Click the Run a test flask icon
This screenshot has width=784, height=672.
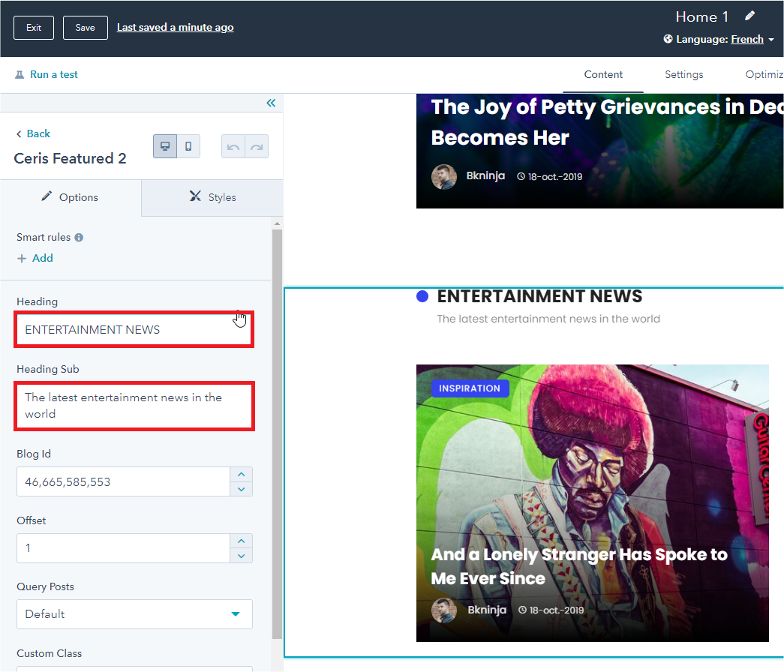coord(20,75)
